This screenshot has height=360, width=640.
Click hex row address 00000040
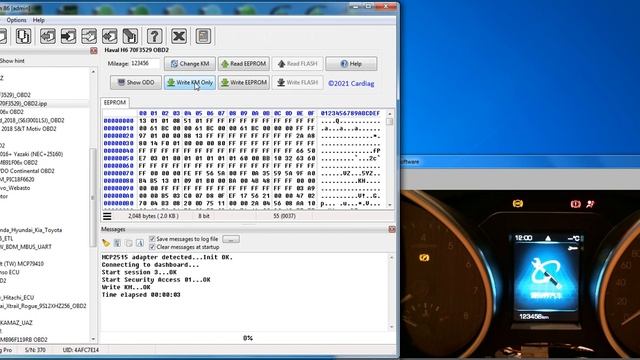point(118,151)
